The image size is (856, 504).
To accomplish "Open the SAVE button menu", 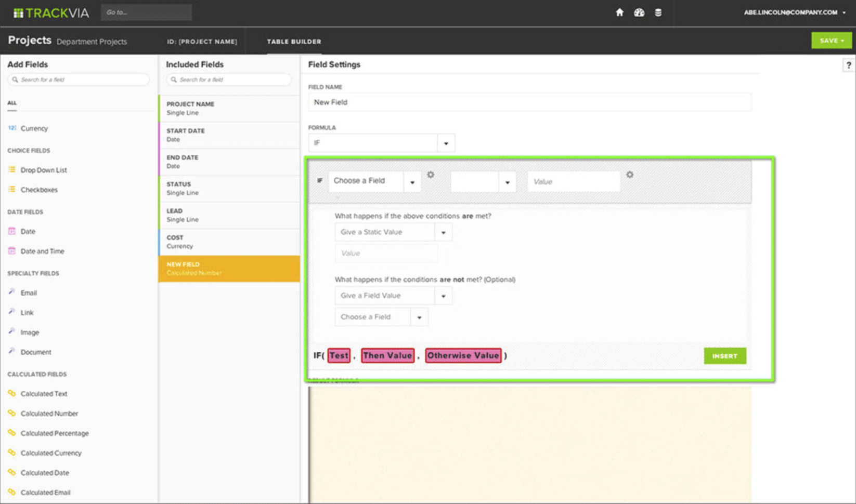I will (831, 40).
